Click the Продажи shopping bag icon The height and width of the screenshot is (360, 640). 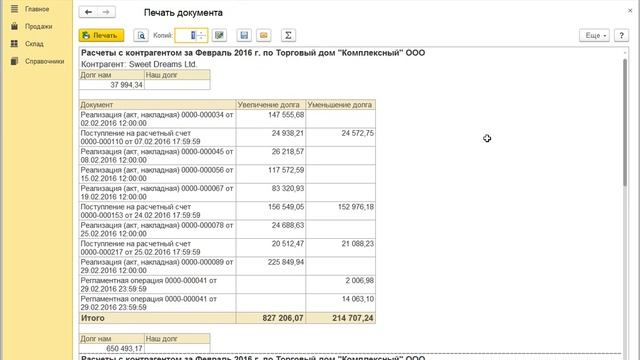click(x=14, y=26)
